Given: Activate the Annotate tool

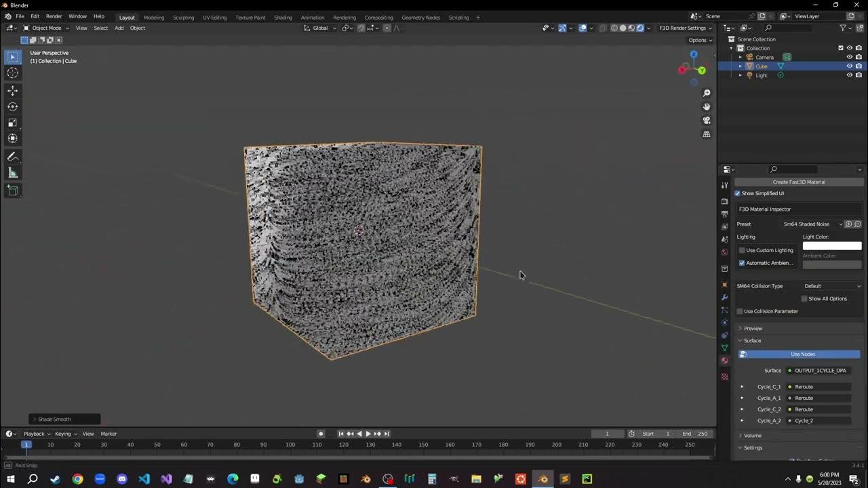Looking at the screenshot, I should 12,157.
